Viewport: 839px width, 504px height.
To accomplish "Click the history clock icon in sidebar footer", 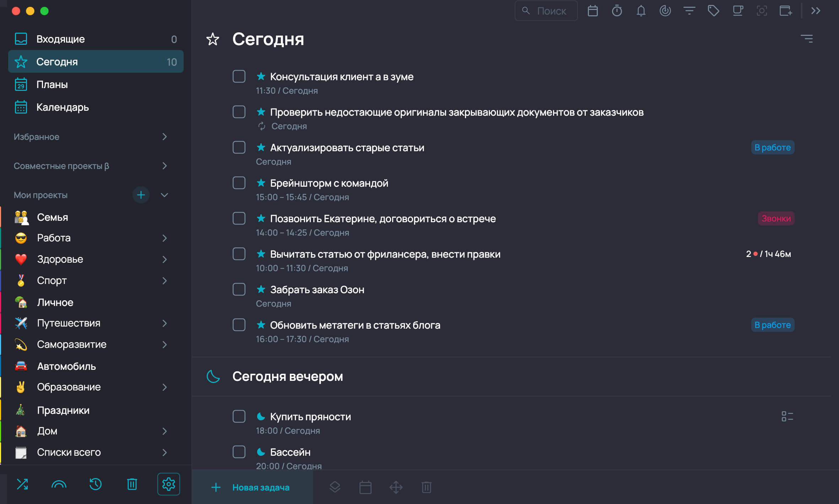I will coord(96,484).
